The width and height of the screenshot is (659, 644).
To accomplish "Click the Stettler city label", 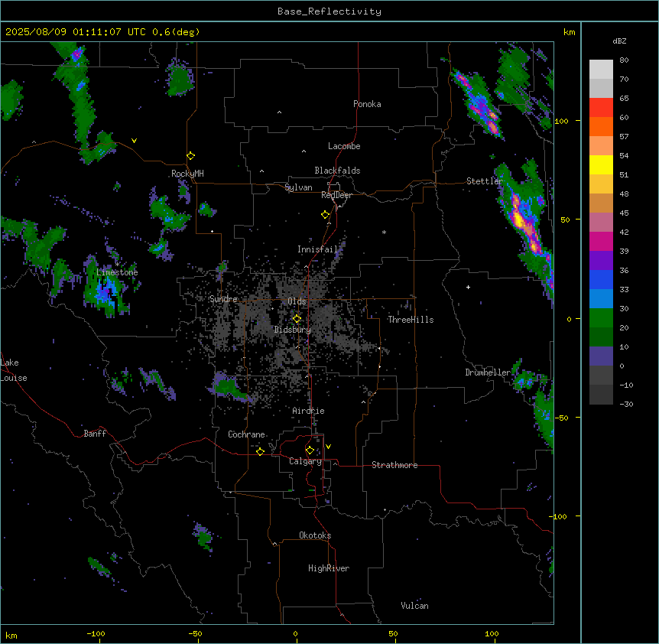I will tap(485, 181).
